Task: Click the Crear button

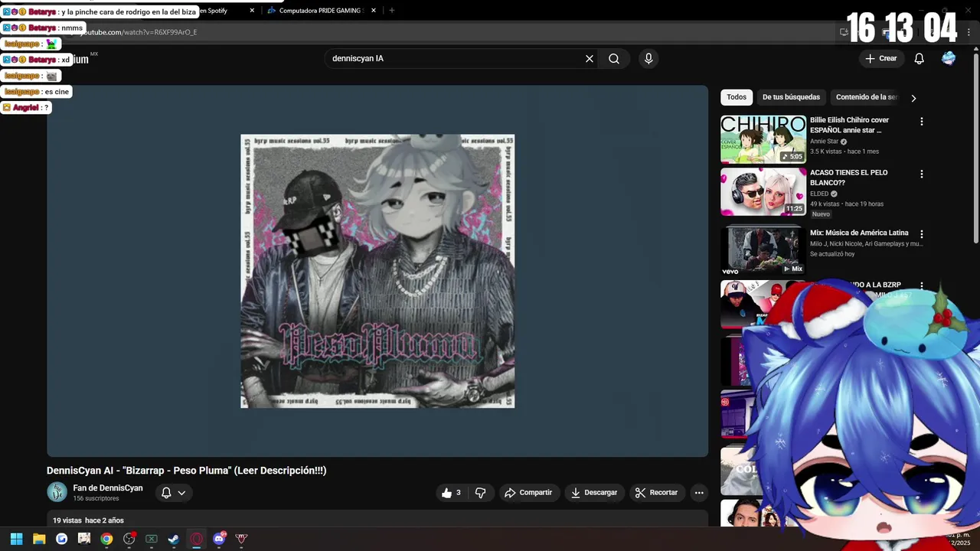Action: click(x=880, y=59)
